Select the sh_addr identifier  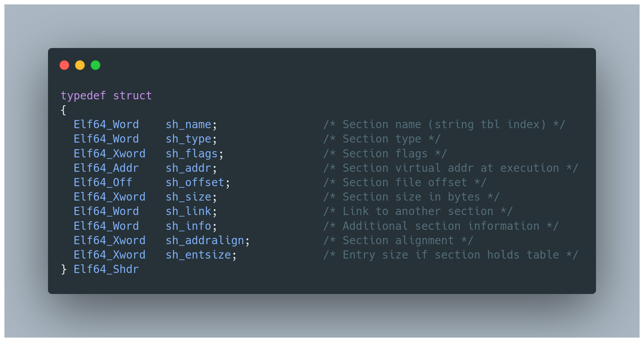[188, 168]
